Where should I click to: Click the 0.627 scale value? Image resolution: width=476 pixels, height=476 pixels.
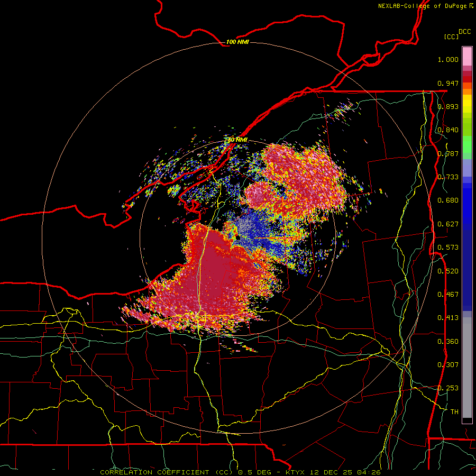tap(448, 224)
